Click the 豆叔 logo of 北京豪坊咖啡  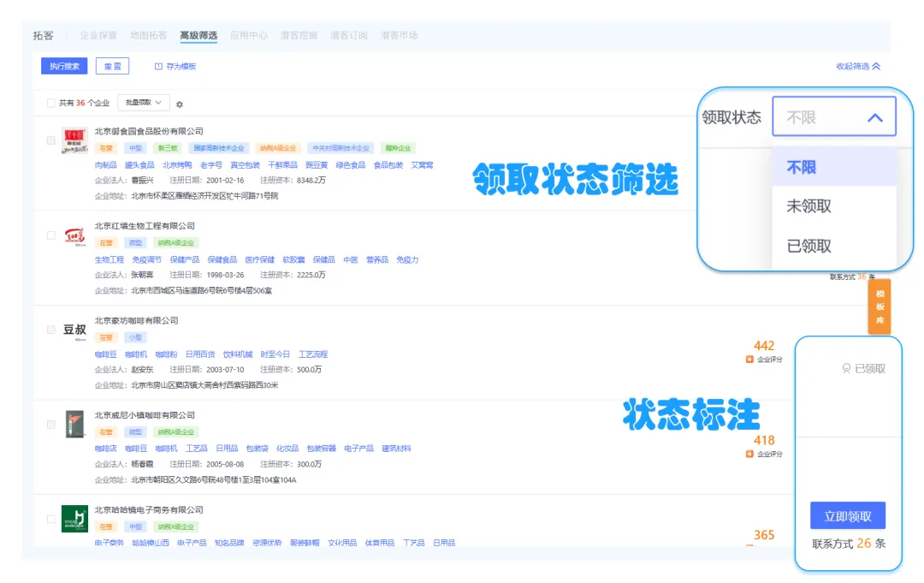pyautogui.click(x=74, y=330)
